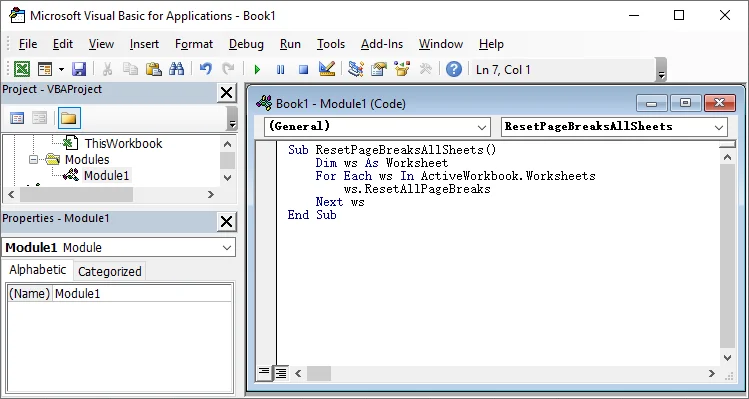Screen dimensions: 749x399
Task: Open the Project Explorer toolbar icon
Action: [356, 69]
